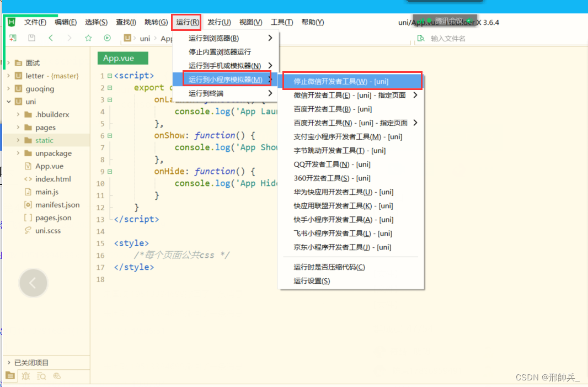The image size is (588, 387).
Task: Choose 360开发者工具(S) - [uni]
Action: pyautogui.click(x=351, y=178)
